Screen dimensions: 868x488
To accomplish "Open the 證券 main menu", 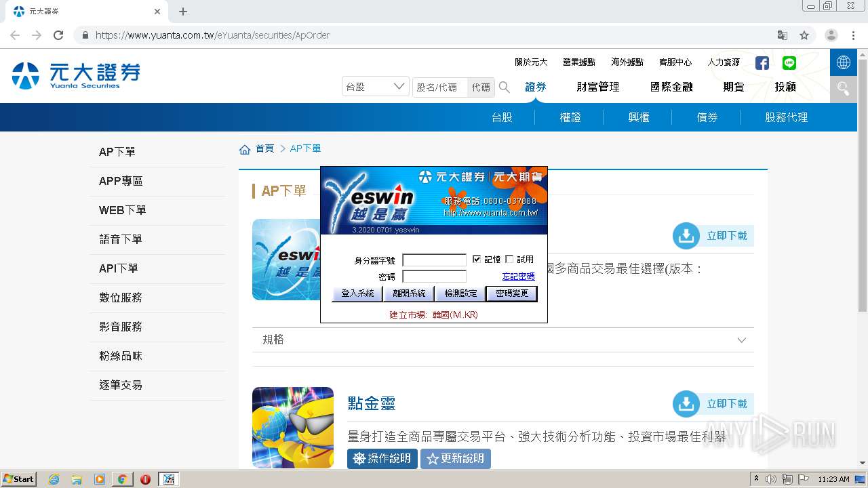I will [536, 87].
